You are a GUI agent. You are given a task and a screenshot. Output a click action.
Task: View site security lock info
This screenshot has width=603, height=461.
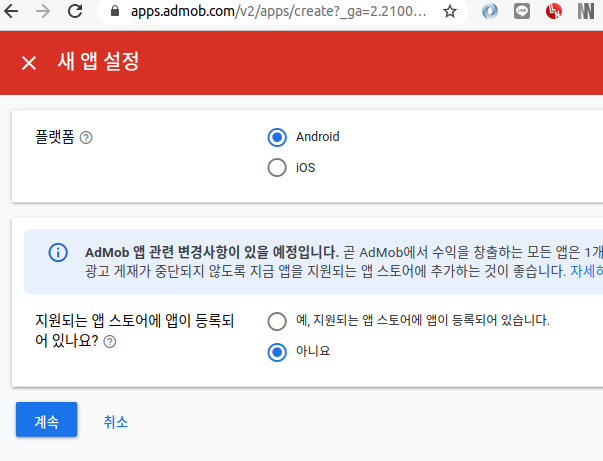(115, 11)
